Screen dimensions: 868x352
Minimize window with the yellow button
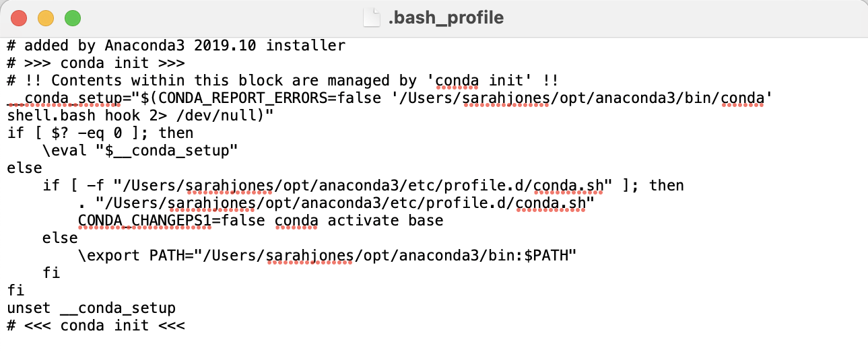point(45,18)
